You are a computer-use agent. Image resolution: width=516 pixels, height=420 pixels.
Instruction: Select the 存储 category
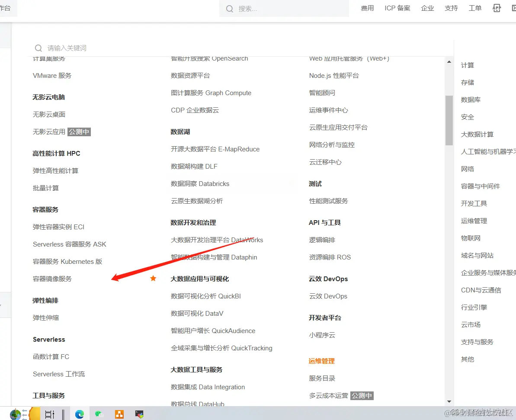468,82
